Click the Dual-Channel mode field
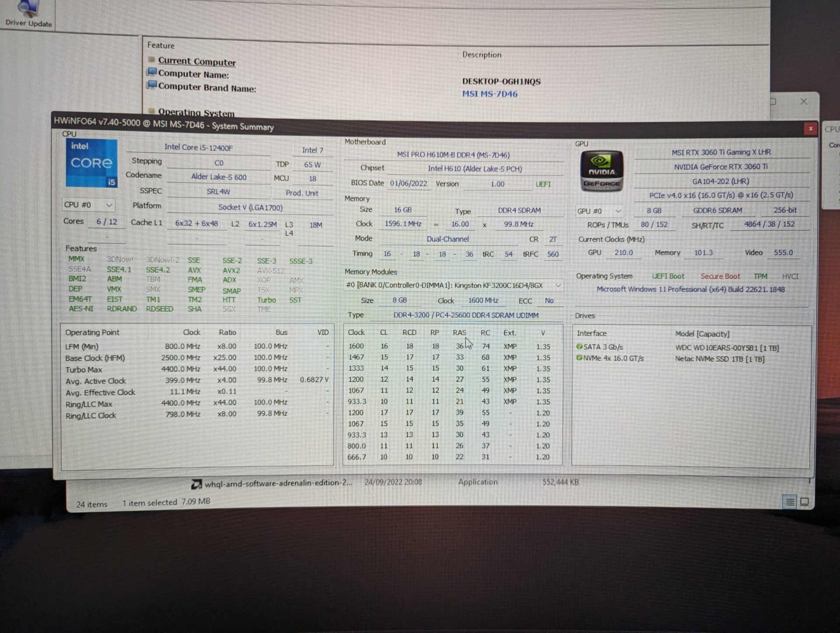 (x=448, y=239)
